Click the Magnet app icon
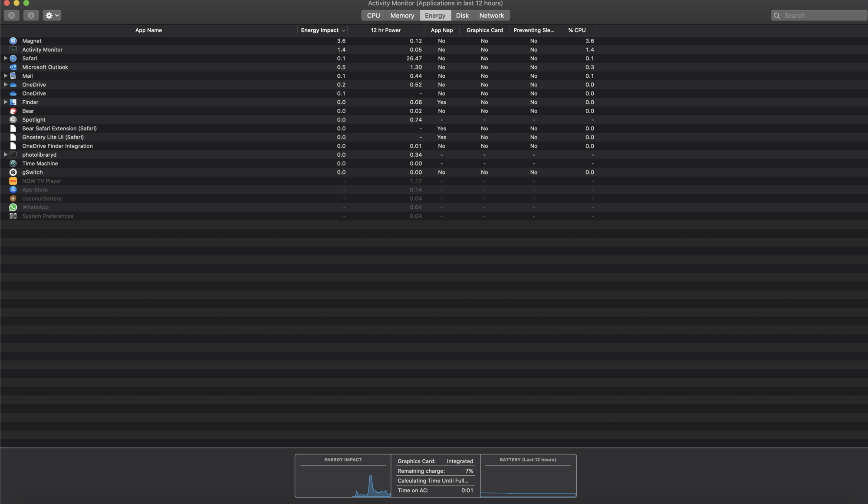The image size is (868, 504). 13,41
